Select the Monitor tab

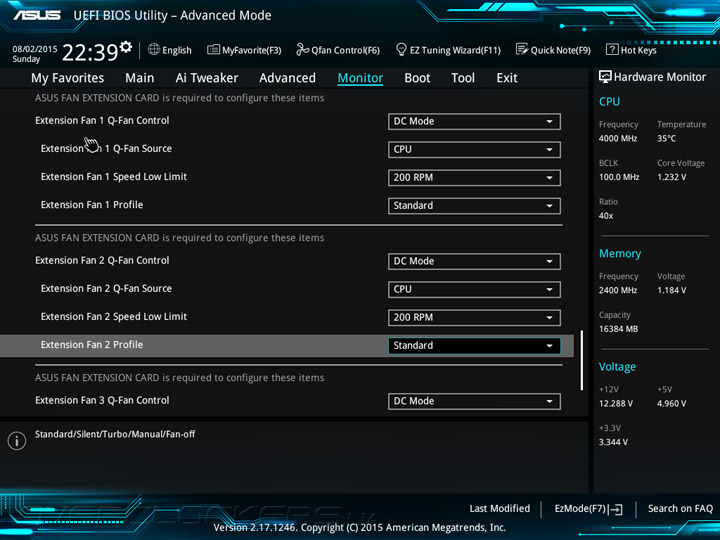coord(360,78)
